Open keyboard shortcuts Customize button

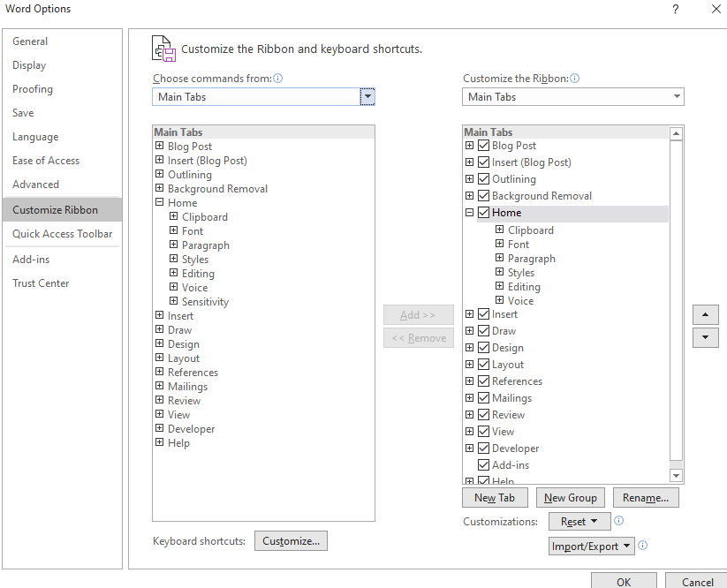click(x=291, y=540)
